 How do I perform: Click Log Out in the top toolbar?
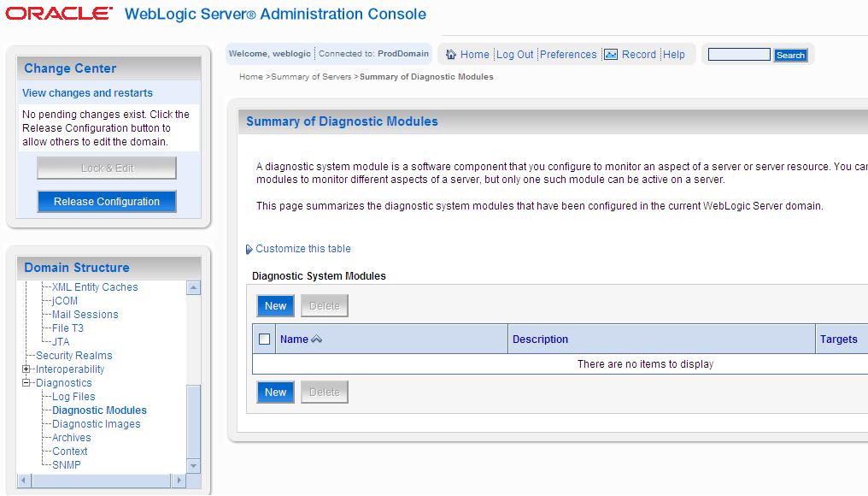[x=515, y=55]
